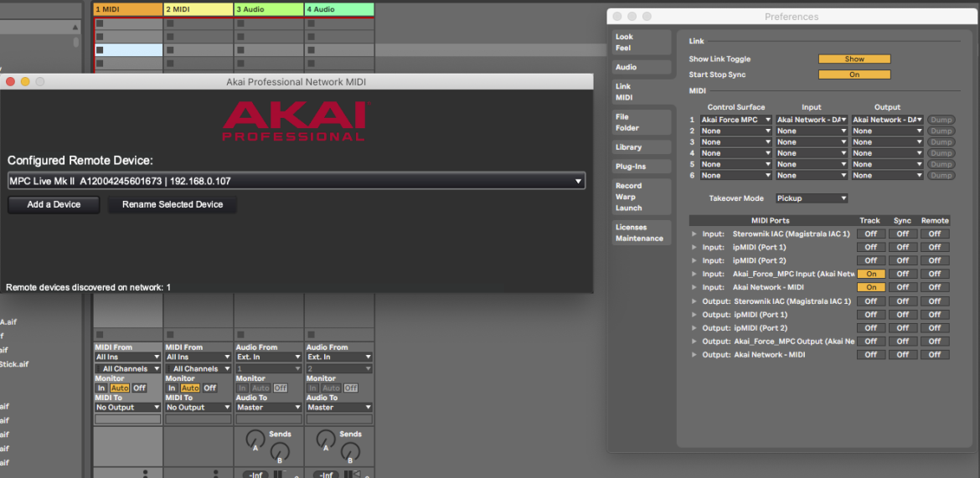Image resolution: width=980 pixels, height=478 pixels.
Task: Toggle Track for Input Sterownik IAC
Action: 870,234
